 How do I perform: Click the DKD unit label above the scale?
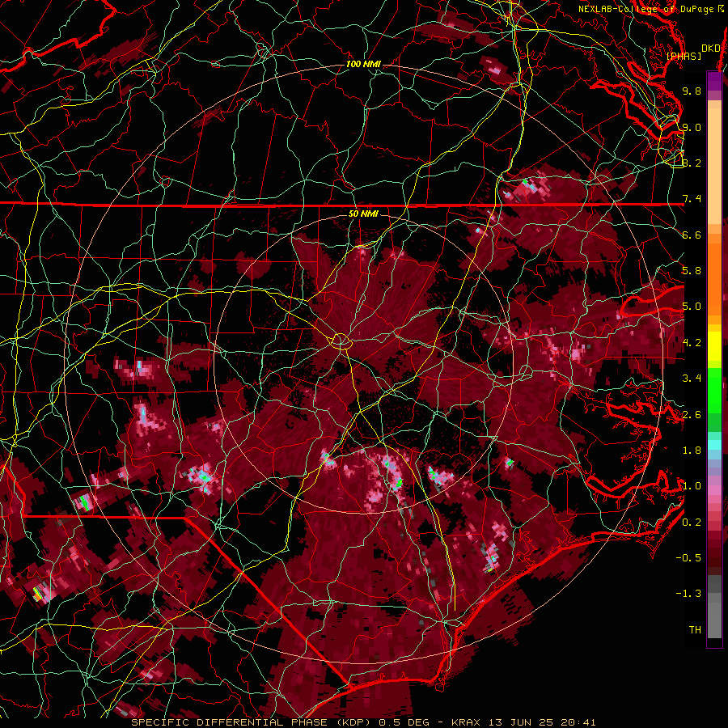710,49
